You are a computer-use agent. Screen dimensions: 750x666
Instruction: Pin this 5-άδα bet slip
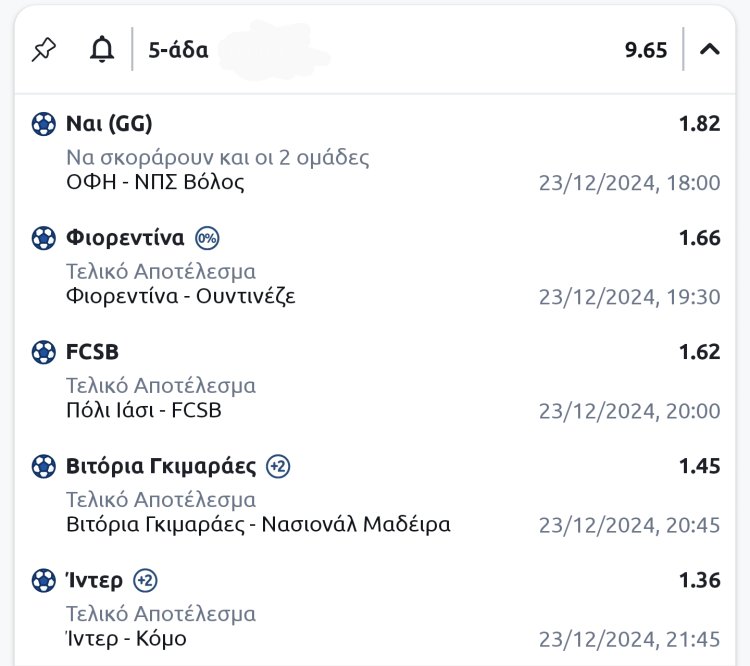44,49
